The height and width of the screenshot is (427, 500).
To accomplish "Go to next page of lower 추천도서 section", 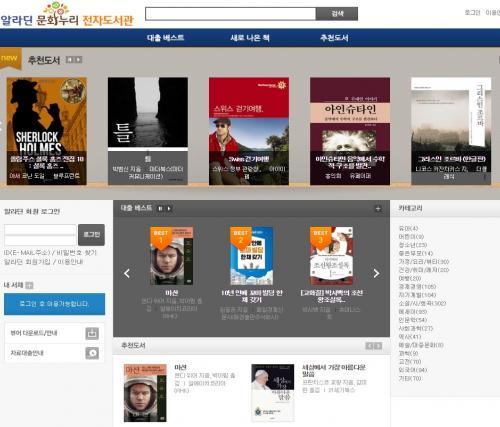I will point(378,346).
